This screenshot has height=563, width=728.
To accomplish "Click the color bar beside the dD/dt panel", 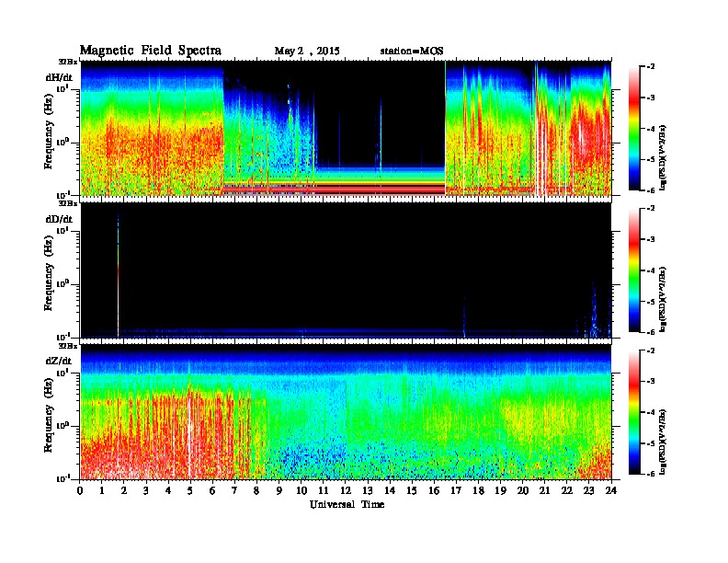I will tap(634, 270).
